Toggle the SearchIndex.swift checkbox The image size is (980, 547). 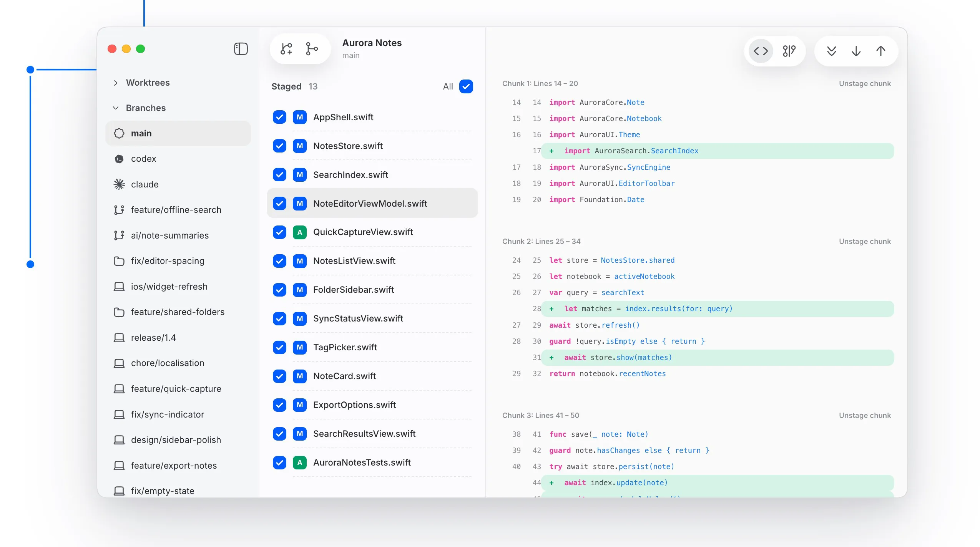279,175
